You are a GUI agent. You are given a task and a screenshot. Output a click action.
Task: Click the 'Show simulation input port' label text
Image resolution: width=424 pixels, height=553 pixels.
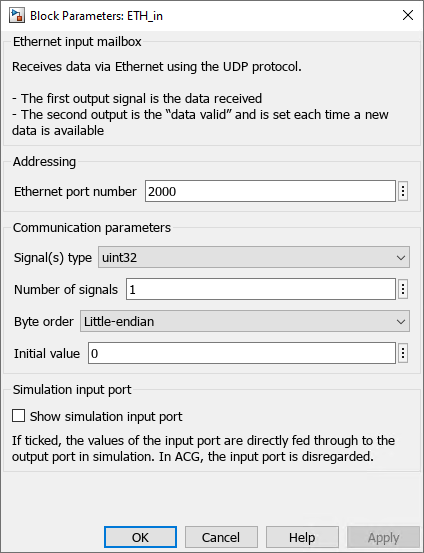coord(106,417)
